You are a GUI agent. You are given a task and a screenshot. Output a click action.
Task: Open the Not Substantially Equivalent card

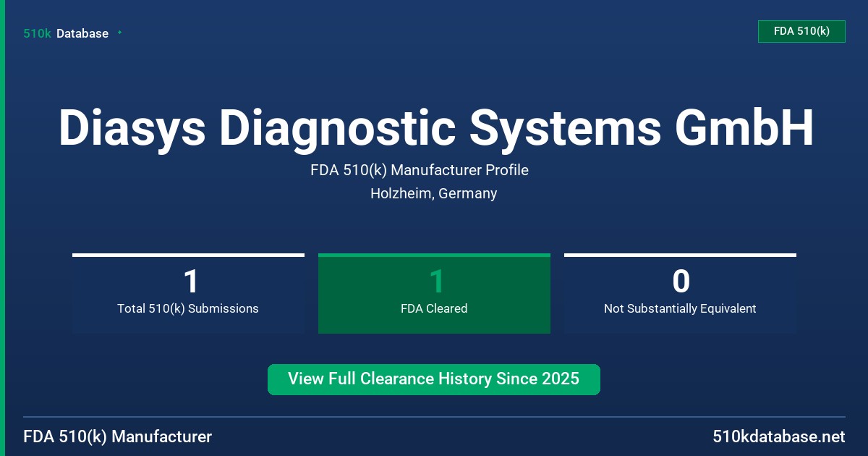(680, 293)
